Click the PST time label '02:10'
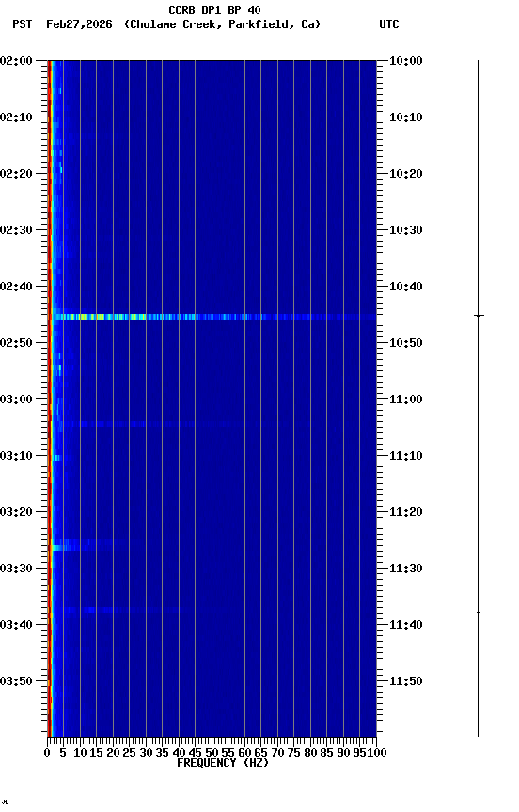The height and width of the screenshot is (812, 519). [x=16, y=117]
